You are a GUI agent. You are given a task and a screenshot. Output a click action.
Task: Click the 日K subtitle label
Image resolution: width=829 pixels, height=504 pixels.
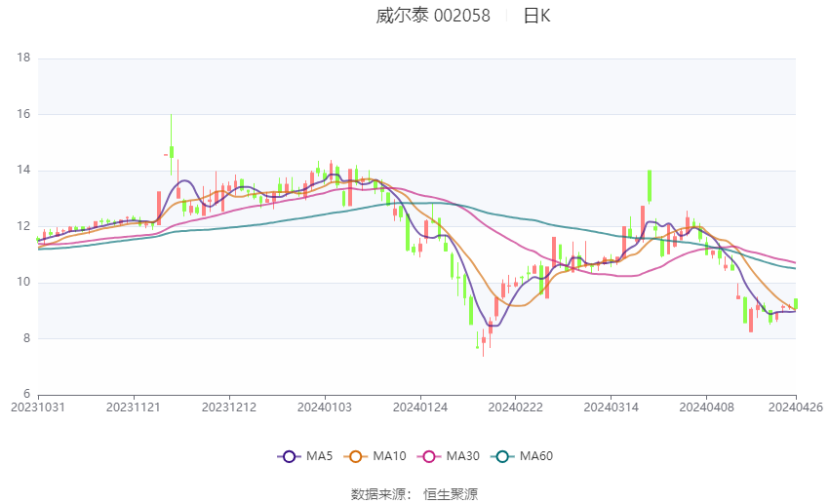pos(536,16)
